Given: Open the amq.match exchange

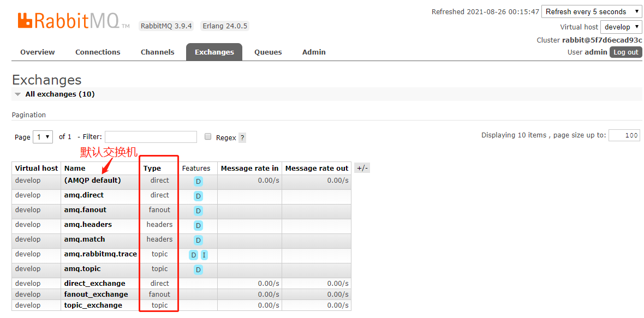Looking at the screenshot, I should (85, 239).
